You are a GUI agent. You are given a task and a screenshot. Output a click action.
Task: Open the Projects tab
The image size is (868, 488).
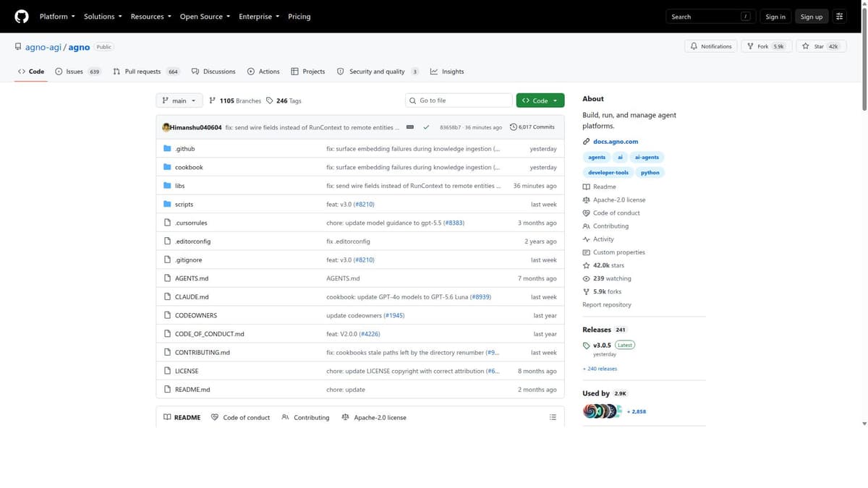(308, 72)
